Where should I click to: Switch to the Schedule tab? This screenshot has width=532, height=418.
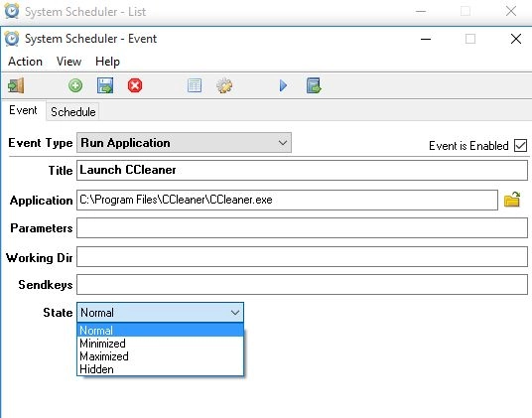click(72, 112)
